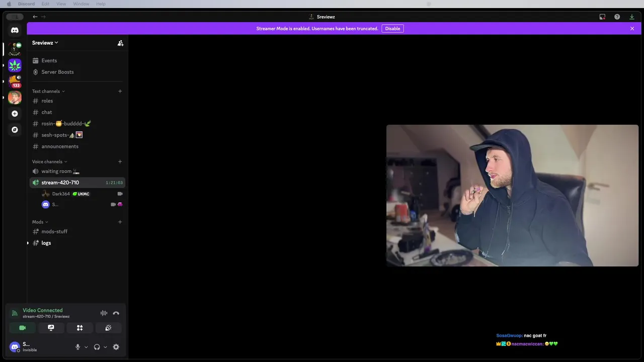This screenshot has height=362, width=644.
Task: Open the View menu
Action: [x=61, y=4]
